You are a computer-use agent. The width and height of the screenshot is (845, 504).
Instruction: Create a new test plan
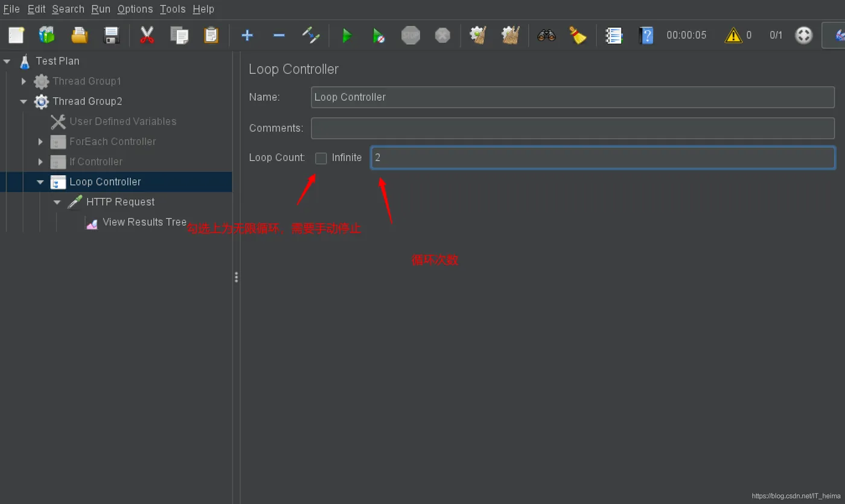coord(16,35)
